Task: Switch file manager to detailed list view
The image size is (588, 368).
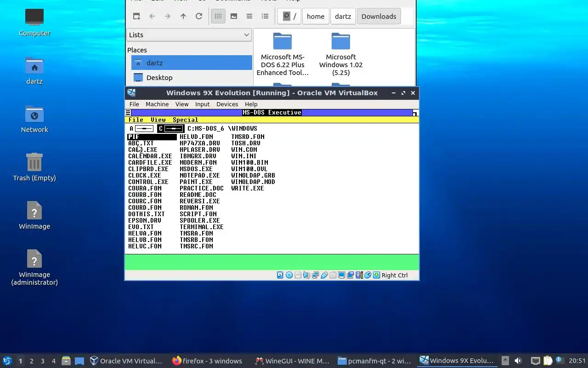Action: pos(265,16)
